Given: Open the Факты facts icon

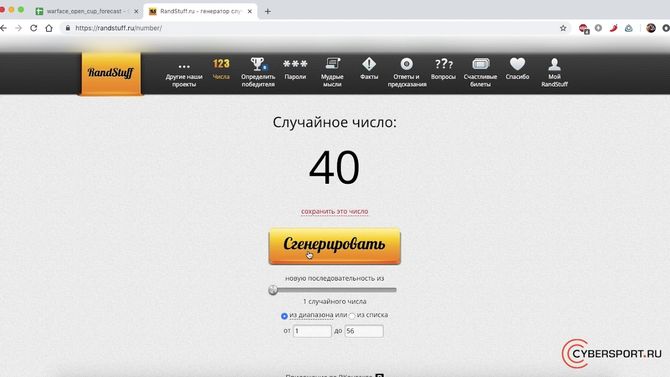Looking at the screenshot, I should pyautogui.click(x=369, y=64).
